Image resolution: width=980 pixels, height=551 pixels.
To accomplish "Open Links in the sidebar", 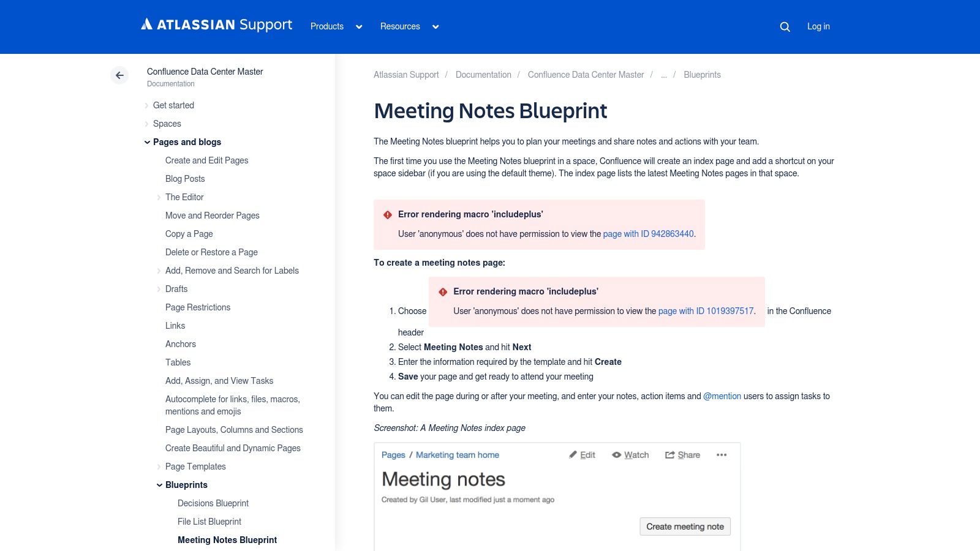I will click(175, 326).
